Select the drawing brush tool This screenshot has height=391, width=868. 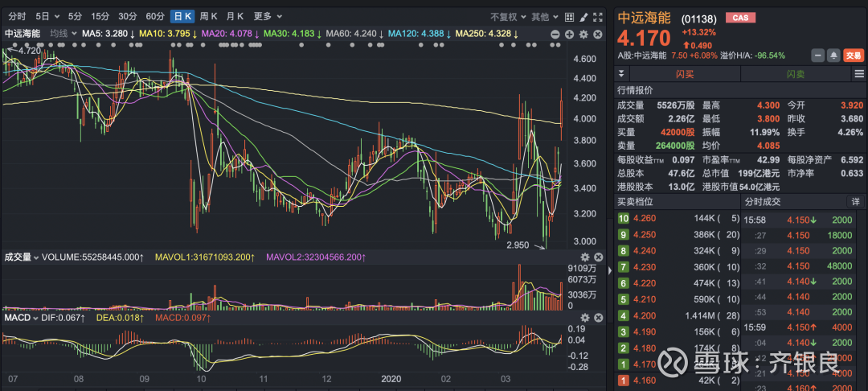(x=583, y=17)
